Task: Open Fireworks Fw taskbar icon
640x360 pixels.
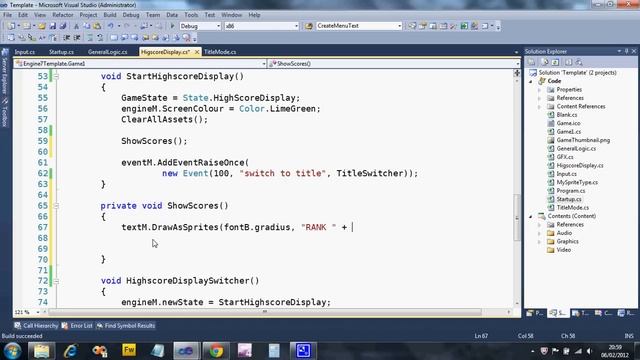Action: point(129,350)
